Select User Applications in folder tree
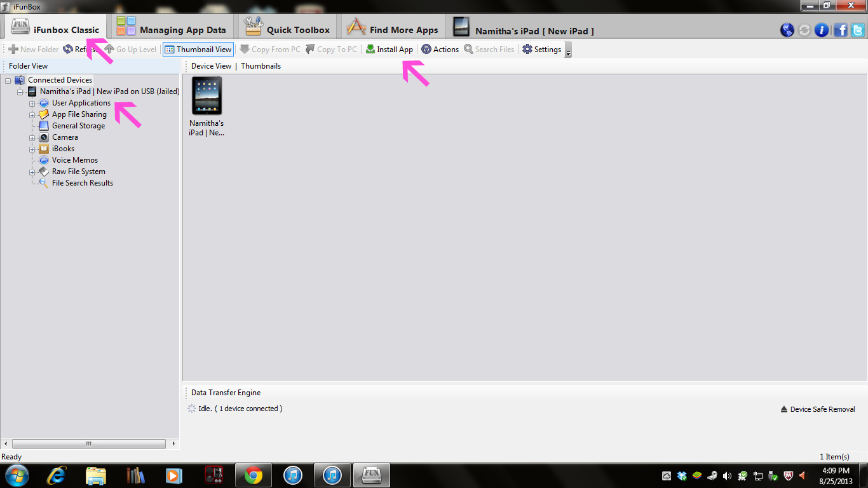Image resolution: width=868 pixels, height=488 pixels. 81,103
